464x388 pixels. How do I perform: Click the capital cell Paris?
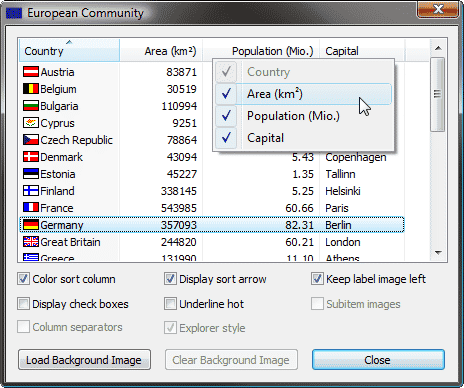point(337,208)
